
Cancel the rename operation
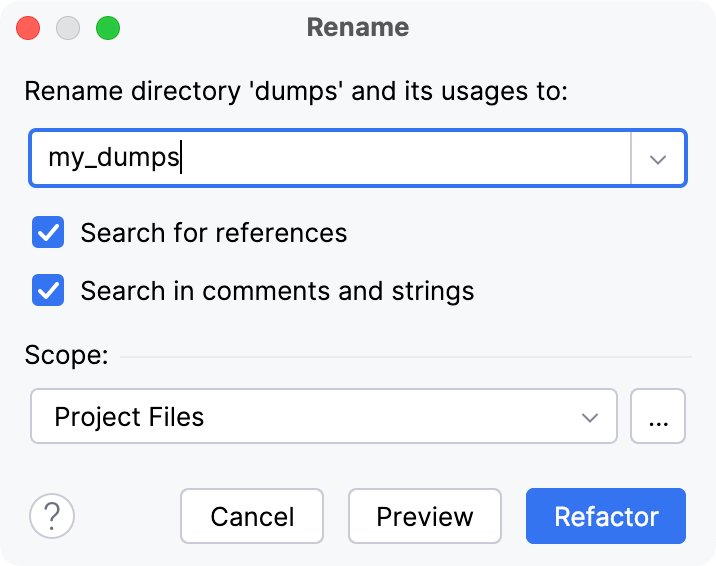(x=252, y=516)
